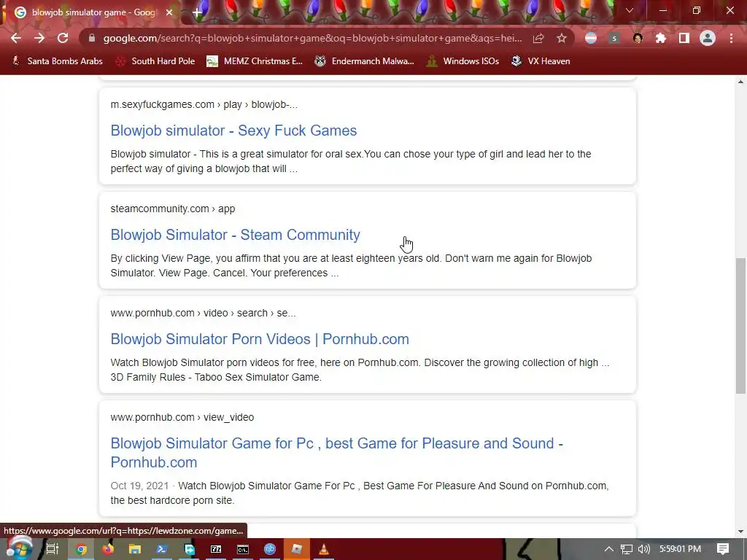Open the Endermanch Malwa... bookmark
The width and height of the screenshot is (747, 560).
[x=365, y=61]
